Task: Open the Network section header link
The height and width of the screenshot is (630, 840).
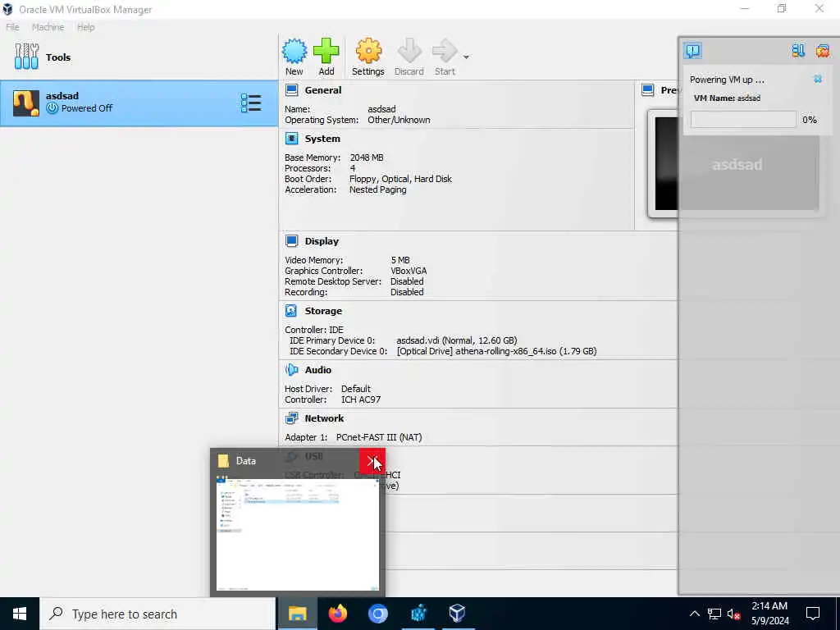Action: 324,418
